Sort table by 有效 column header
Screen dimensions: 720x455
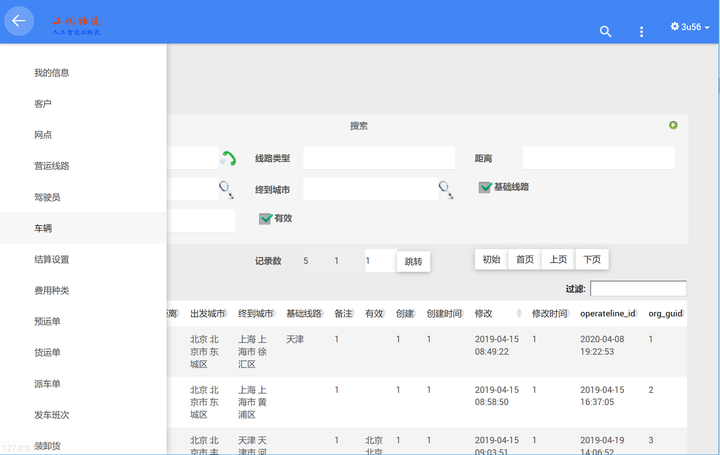[374, 314]
